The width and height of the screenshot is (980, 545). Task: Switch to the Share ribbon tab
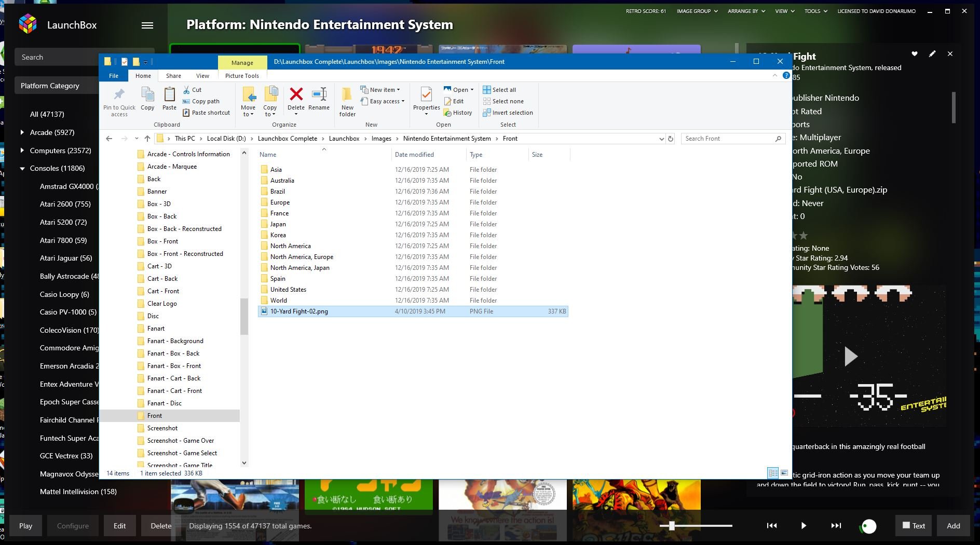pos(173,76)
